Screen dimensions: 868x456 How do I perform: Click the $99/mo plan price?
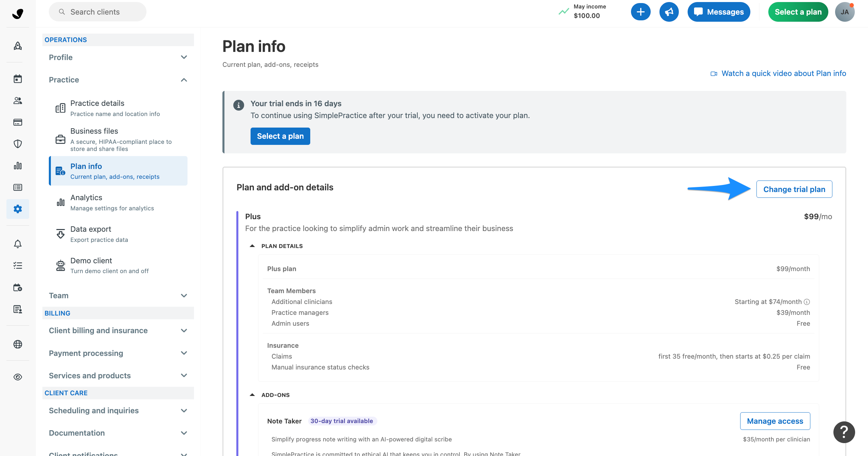pyautogui.click(x=818, y=216)
